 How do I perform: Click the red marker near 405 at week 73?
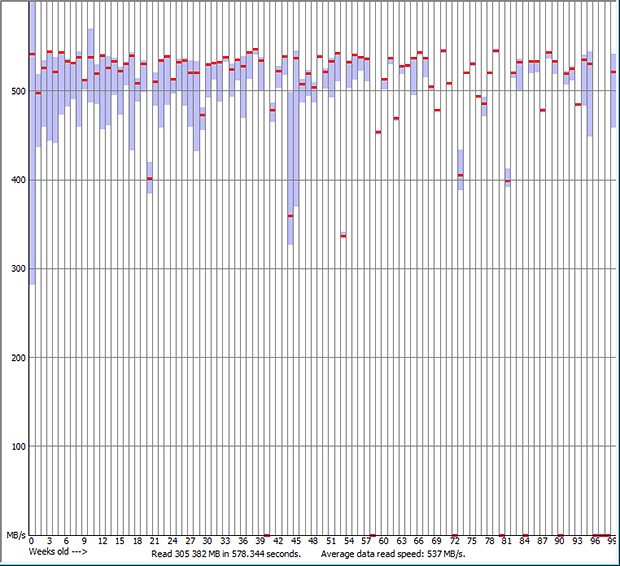click(x=460, y=176)
